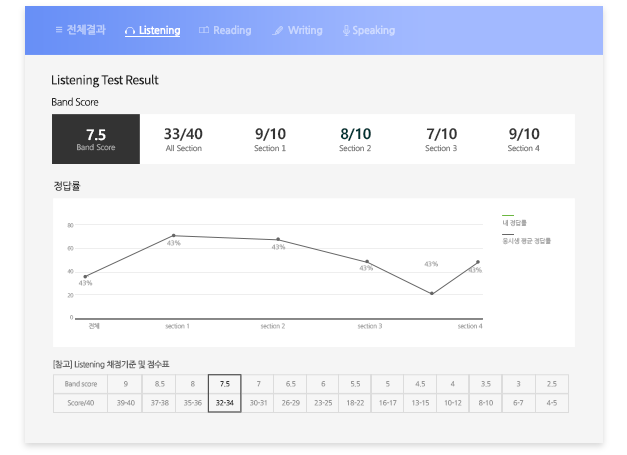
Task: Click the section 3 x-axis label
Action: point(370,326)
